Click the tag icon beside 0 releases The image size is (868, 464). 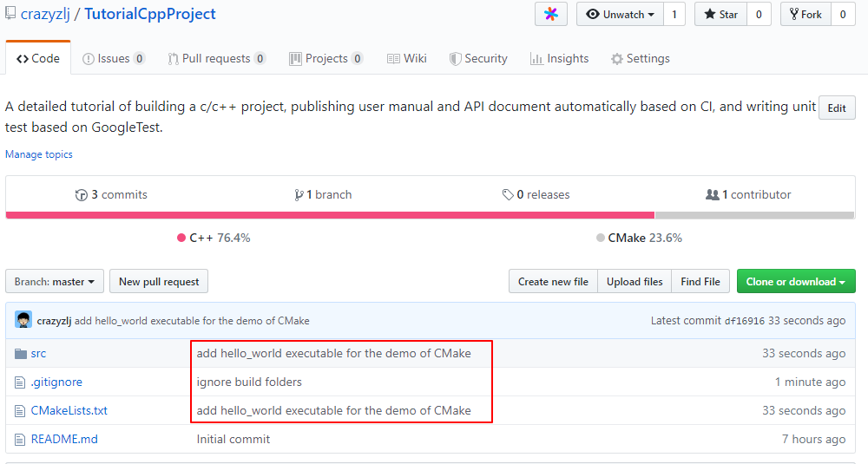[508, 194]
